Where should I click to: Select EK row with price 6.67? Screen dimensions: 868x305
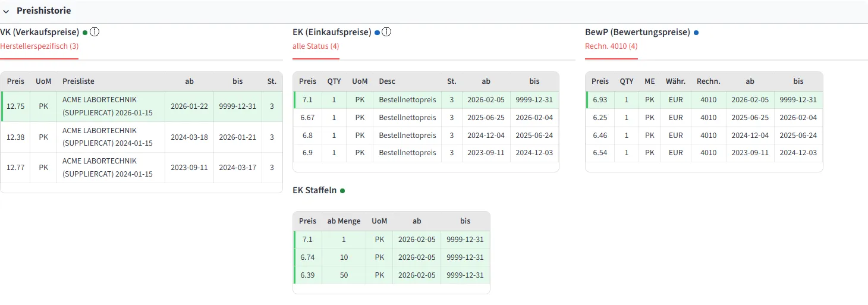(x=426, y=118)
